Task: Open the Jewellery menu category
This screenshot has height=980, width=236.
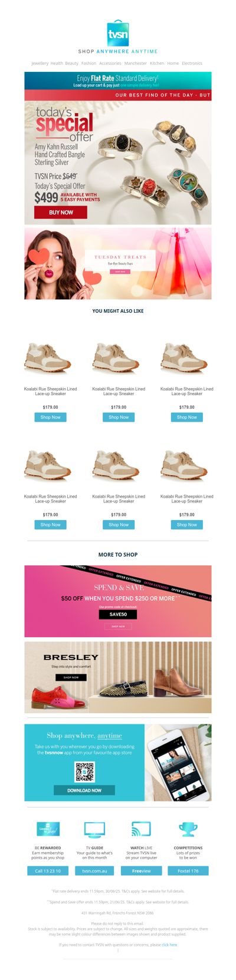Action: click(40, 63)
